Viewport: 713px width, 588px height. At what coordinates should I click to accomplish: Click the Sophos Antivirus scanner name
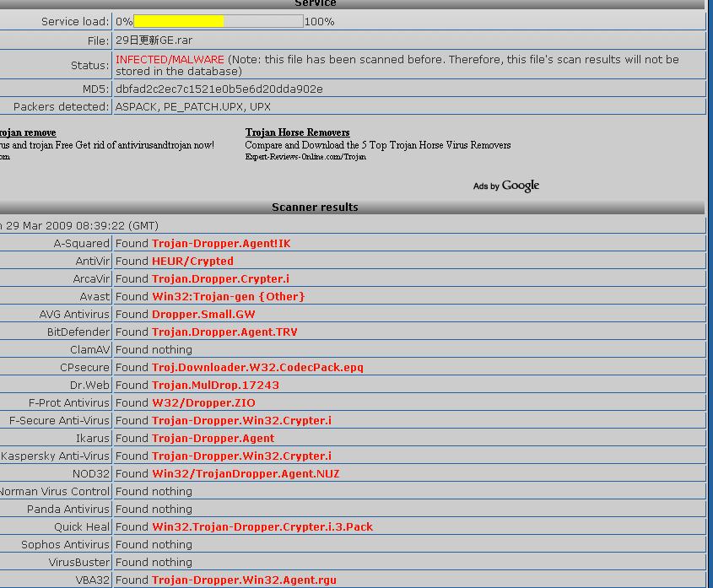(x=66, y=545)
